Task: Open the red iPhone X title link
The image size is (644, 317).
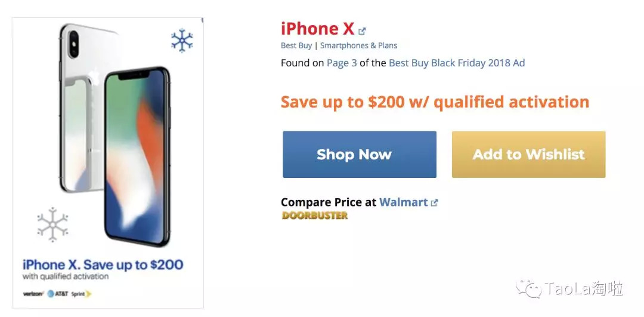Action: click(x=317, y=29)
